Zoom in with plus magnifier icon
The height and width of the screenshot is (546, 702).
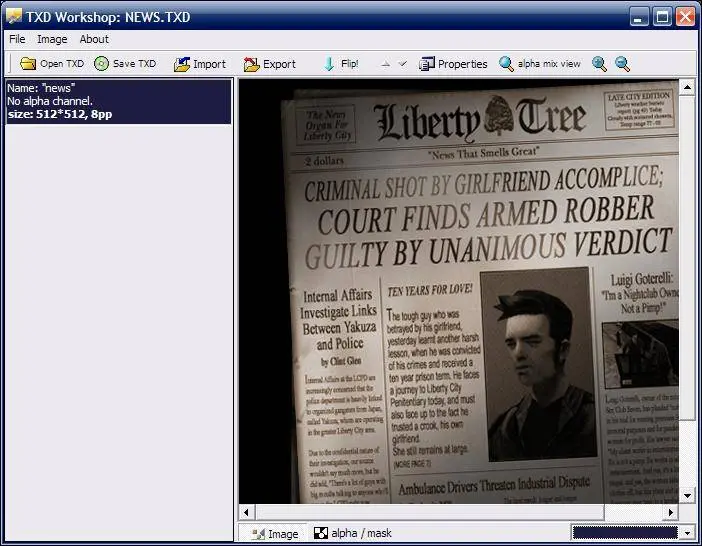pyautogui.click(x=599, y=64)
